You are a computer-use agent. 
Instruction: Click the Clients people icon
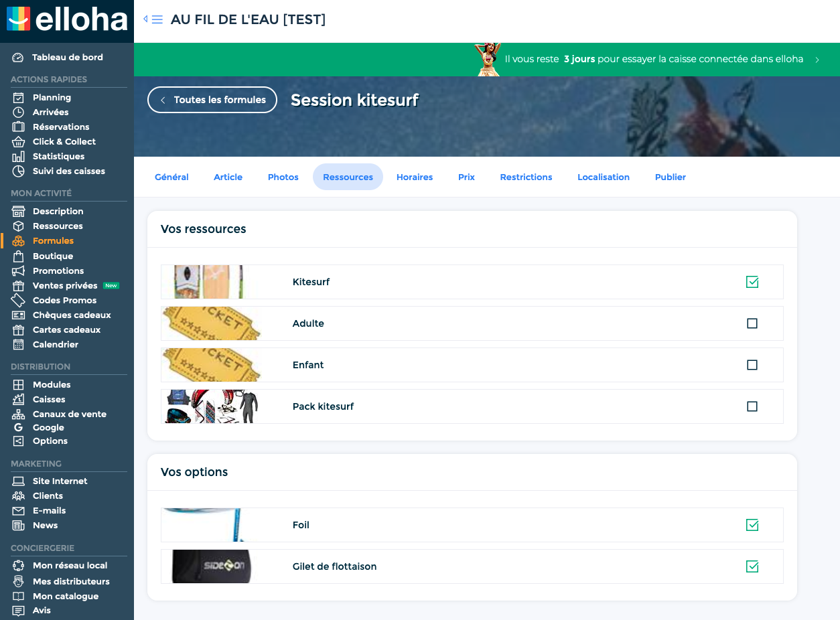(x=19, y=496)
